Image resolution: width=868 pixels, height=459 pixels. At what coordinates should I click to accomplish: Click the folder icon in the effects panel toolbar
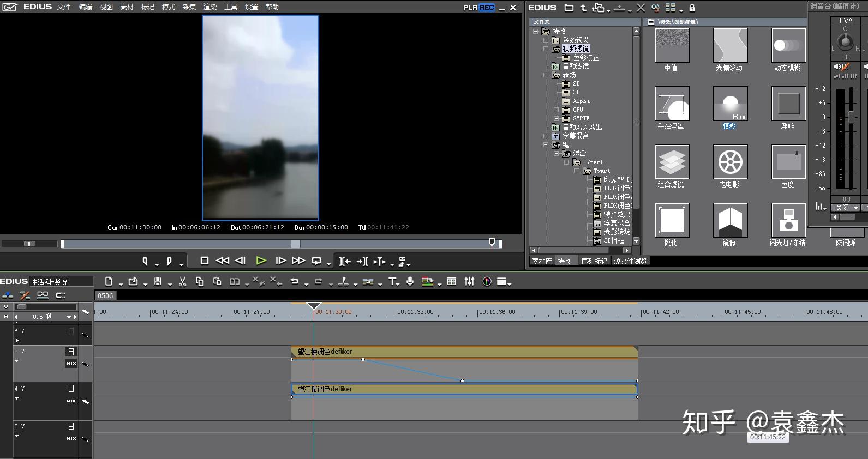pos(569,8)
